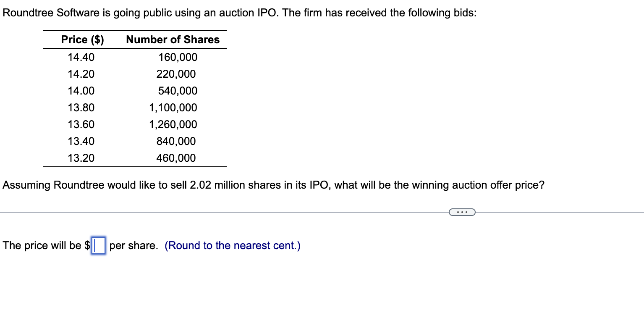644x326 pixels.
Task: Select the Price ($) column header
Action: [81, 39]
